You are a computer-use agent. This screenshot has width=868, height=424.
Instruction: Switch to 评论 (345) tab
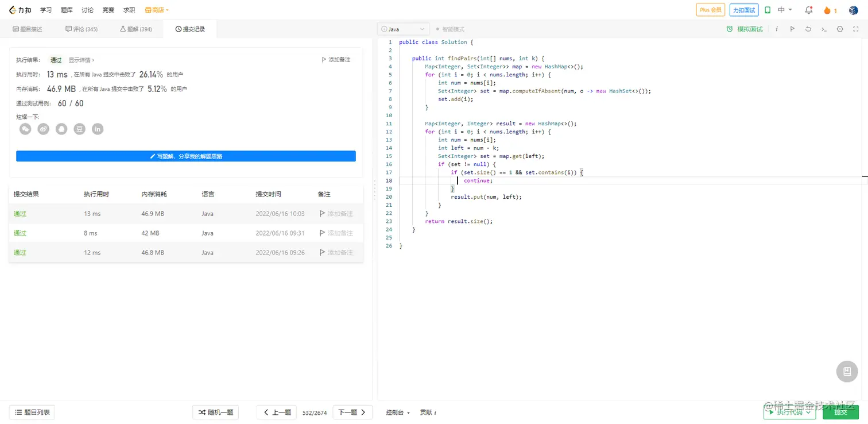[82, 29]
